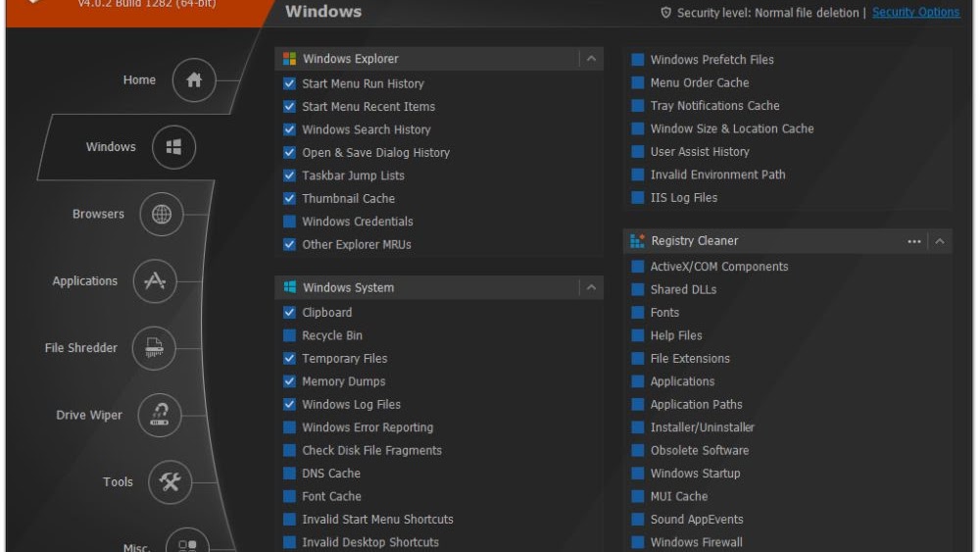Switch to File Shredder section label
The width and height of the screenshot is (980, 552).
(x=81, y=348)
